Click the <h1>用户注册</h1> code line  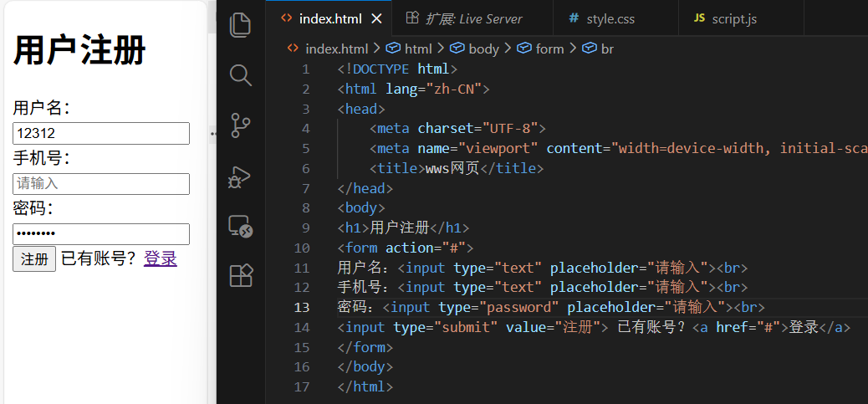[403, 228]
